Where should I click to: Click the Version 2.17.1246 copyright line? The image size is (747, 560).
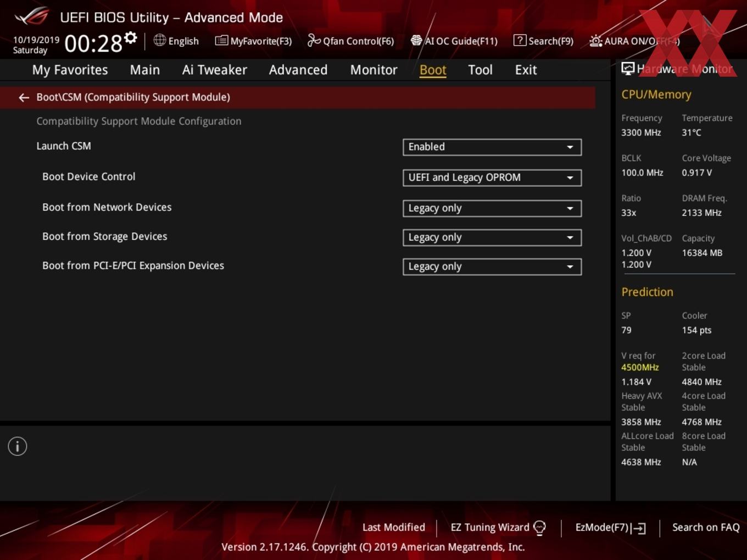tap(373, 547)
